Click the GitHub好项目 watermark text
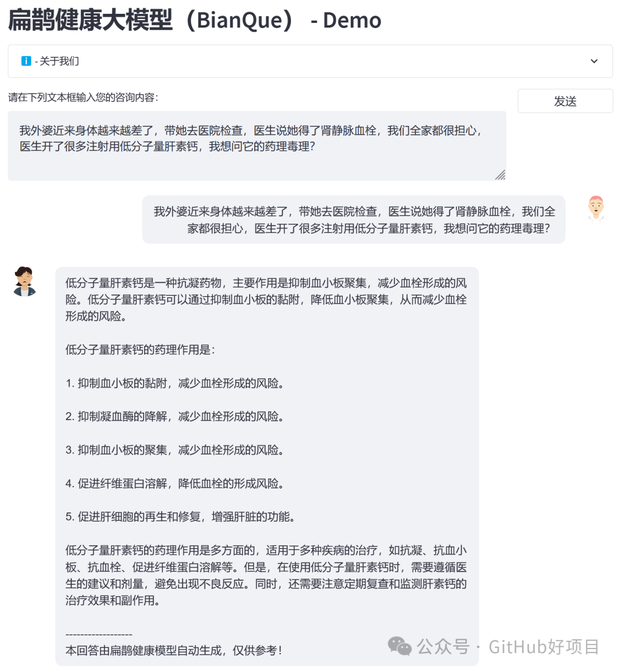This screenshot has width=620, height=672. tap(544, 647)
